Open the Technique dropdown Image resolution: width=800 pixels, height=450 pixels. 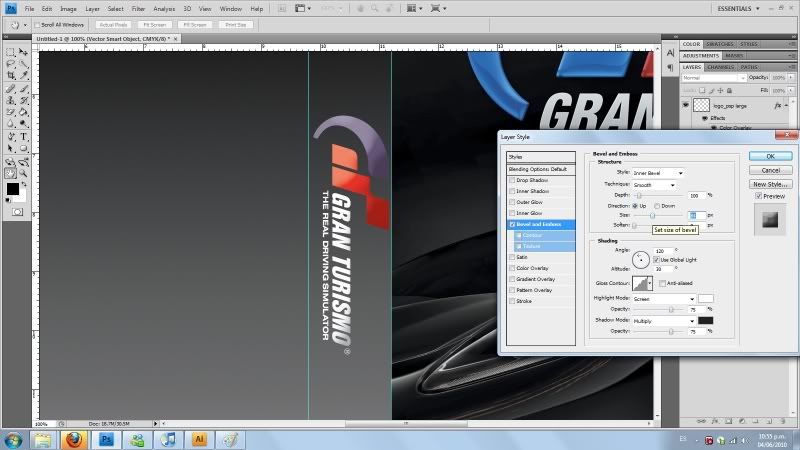pyautogui.click(x=654, y=185)
